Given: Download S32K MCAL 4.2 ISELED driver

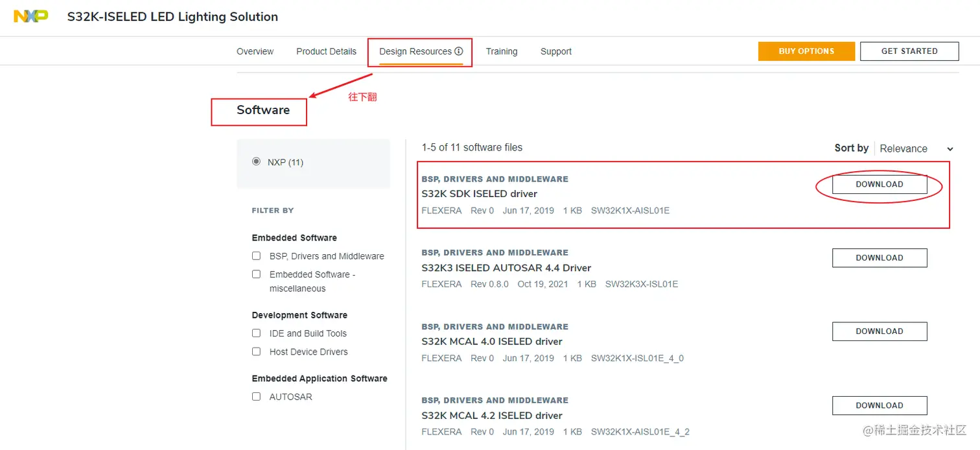Looking at the screenshot, I should point(880,406).
